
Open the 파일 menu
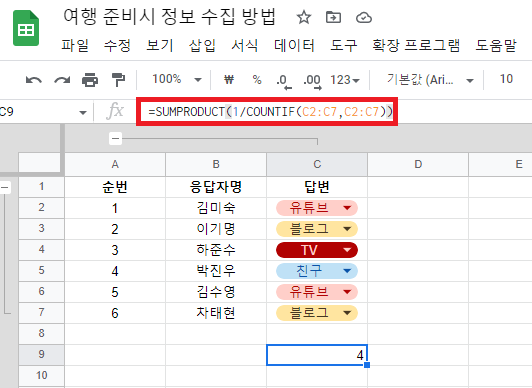(75, 45)
